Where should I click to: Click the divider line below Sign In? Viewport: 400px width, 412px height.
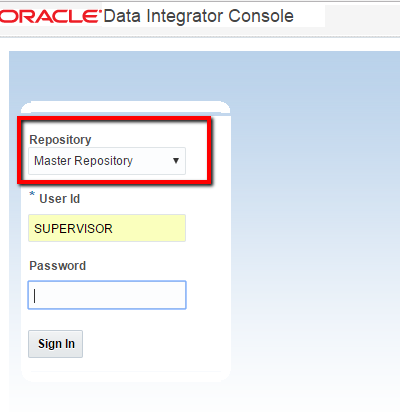(126, 371)
